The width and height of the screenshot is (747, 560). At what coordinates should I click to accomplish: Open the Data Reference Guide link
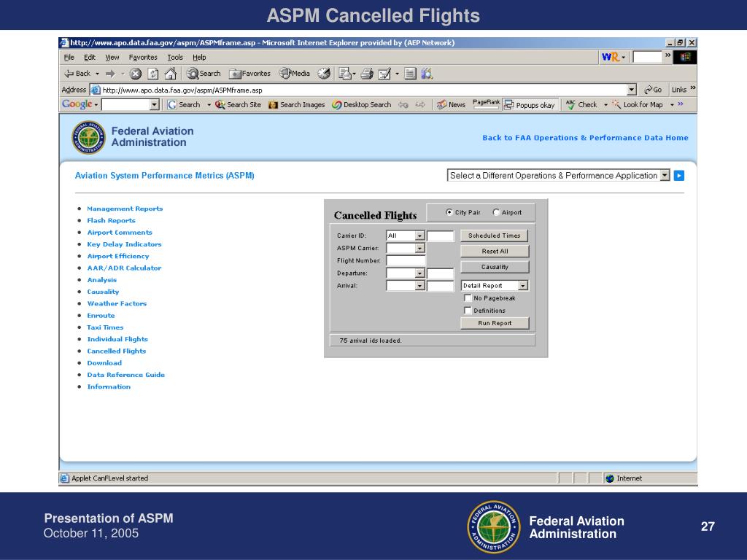click(x=125, y=375)
